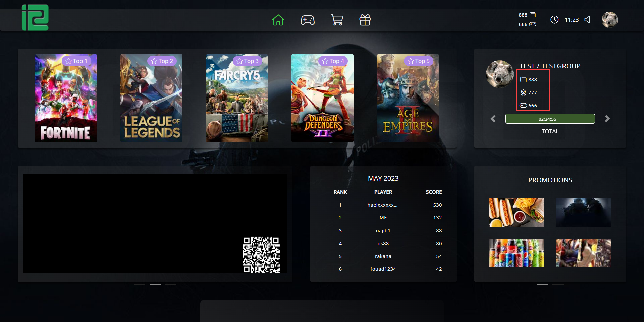The width and height of the screenshot is (644, 322).
Task: Click the 02:34:56 time progress bar
Action: [550, 119]
